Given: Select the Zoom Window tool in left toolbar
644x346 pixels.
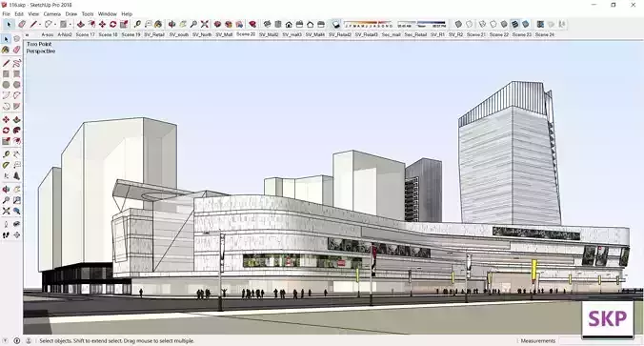Looking at the screenshot, I should coord(16,200).
